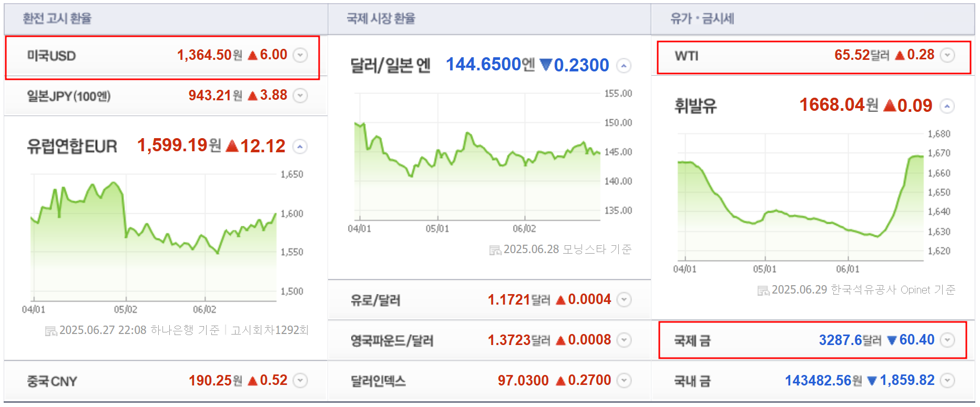Image resolution: width=980 pixels, height=407 pixels.
Task: Collapse the 유럽연합EUR chart panel
Action: point(300,147)
